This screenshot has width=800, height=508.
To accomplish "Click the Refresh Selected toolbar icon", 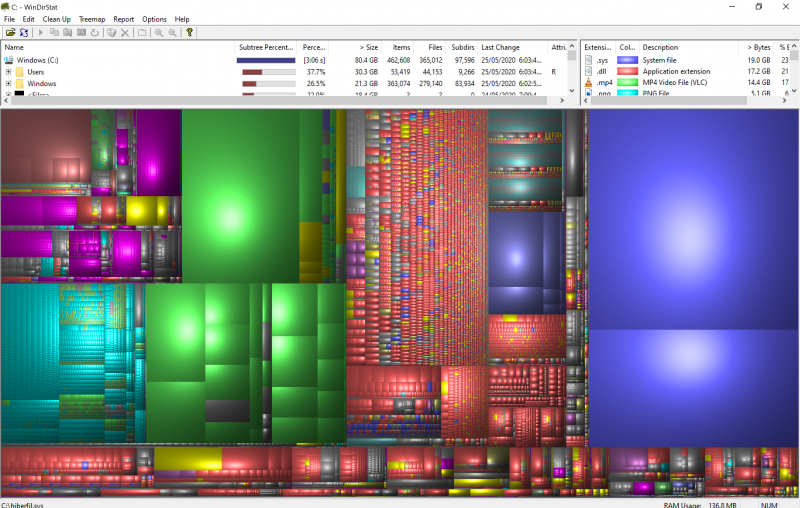I will pos(94,33).
